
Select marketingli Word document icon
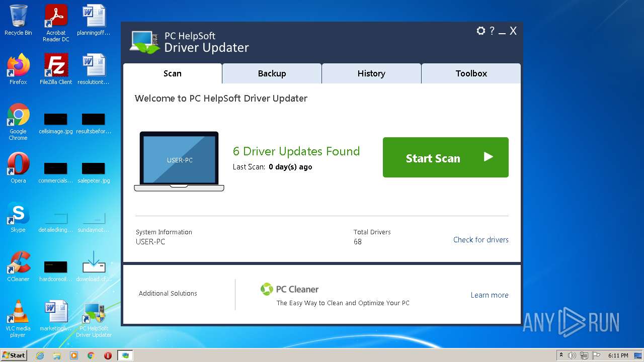tap(56, 316)
